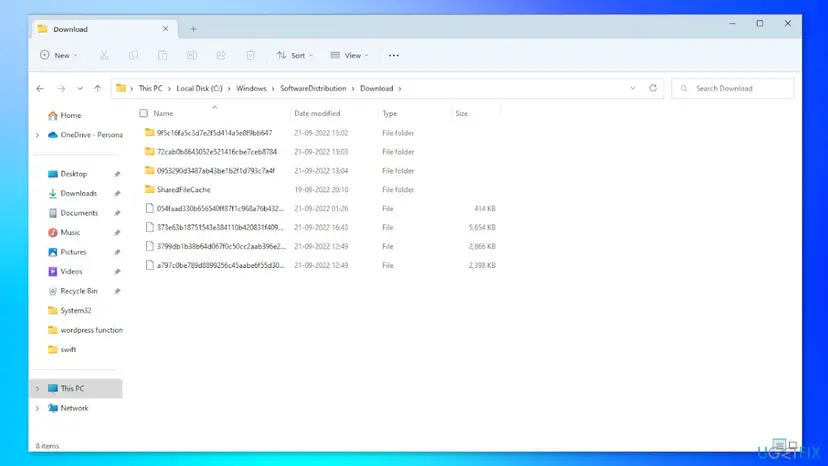The height and width of the screenshot is (466, 828).
Task: Open recent locations dropdown arrow
Action: pos(80,88)
